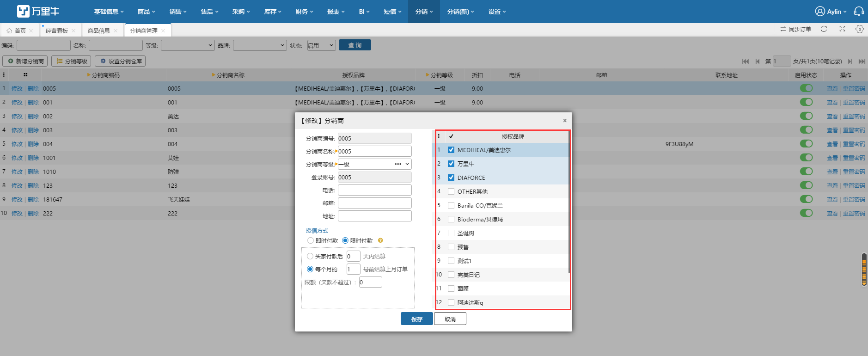Screen dimensions: 868x356
Task: Click the refresh icon in the tab bar
Action: point(824,29)
